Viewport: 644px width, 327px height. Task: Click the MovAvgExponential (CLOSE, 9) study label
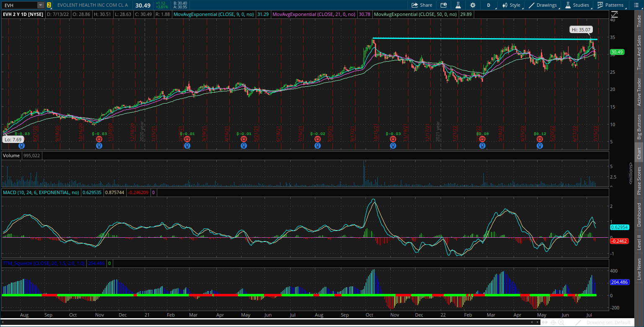click(x=214, y=14)
